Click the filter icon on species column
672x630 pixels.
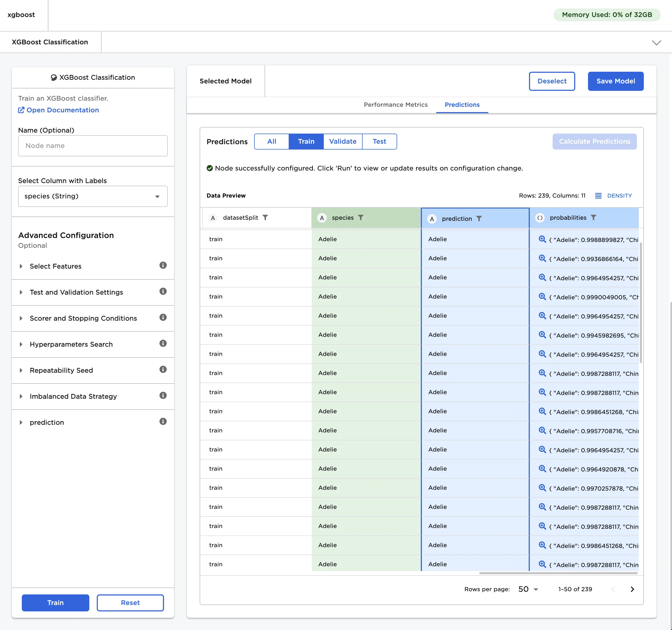click(x=361, y=218)
